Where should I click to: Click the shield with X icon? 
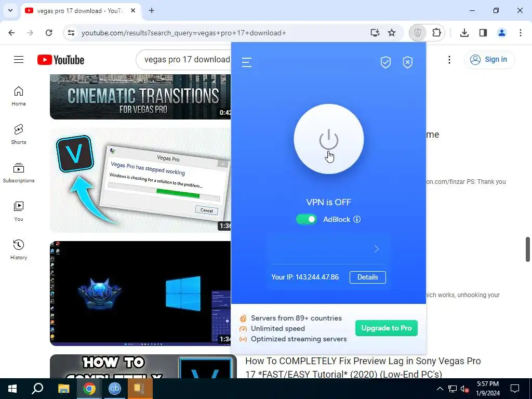pyautogui.click(x=407, y=62)
